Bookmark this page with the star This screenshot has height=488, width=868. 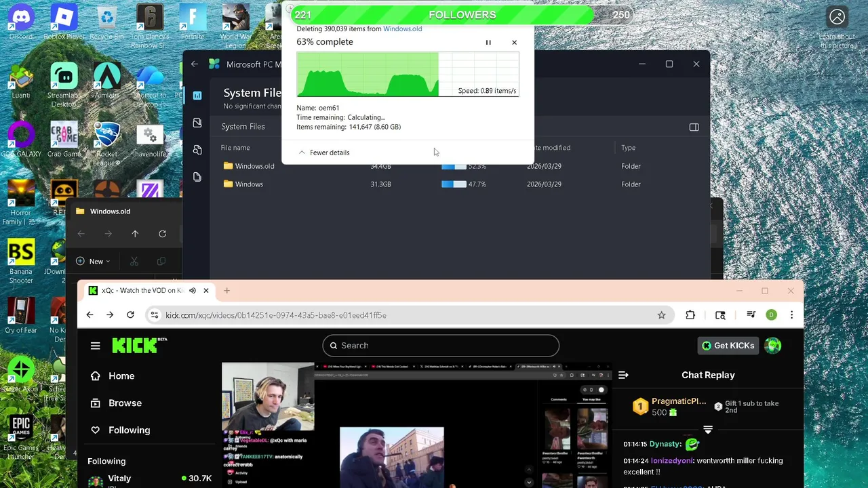[x=661, y=315]
